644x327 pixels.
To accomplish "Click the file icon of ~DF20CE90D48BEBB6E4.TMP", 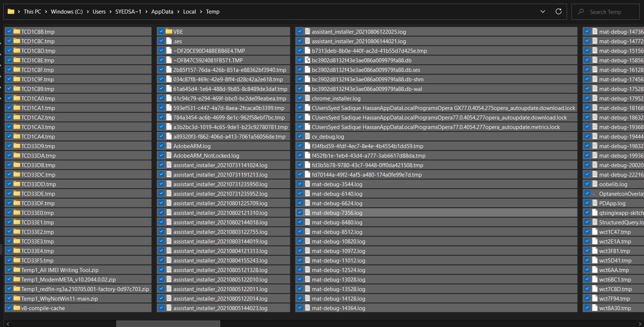I will [169, 51].
